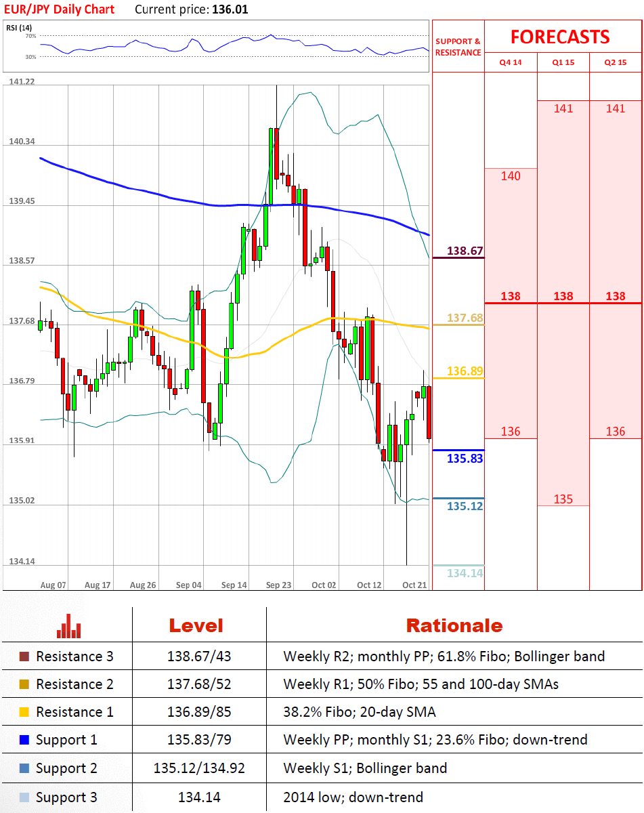Click the "138" median forecast in Q1 15 column

pyautogui.click(x=563, y=296)
